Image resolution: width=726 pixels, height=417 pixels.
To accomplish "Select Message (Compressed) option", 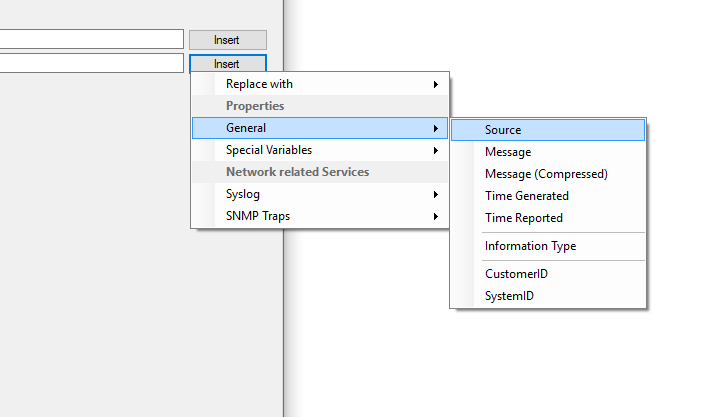I will 548,174.
